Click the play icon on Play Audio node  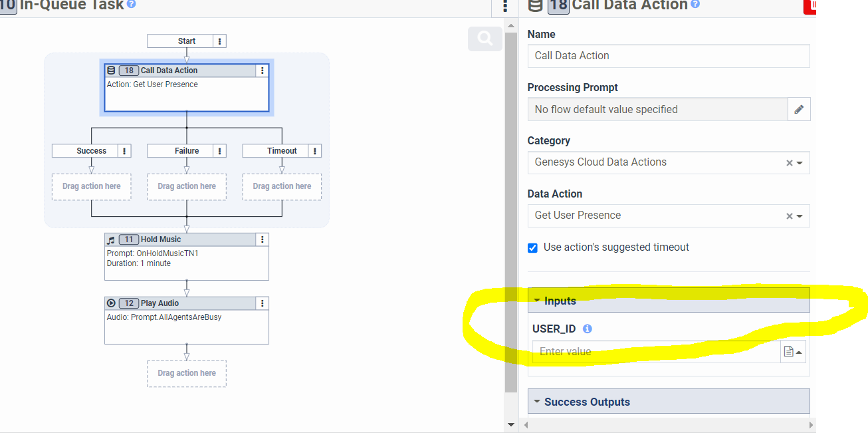point(112,303)
